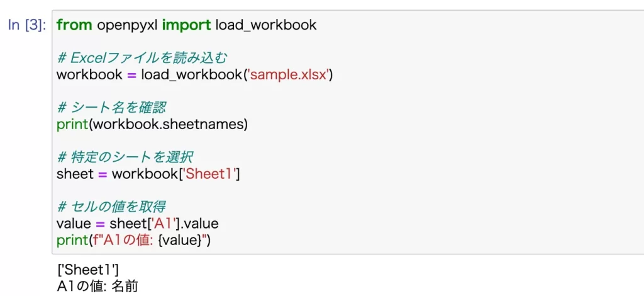The image size is (644, 296).
Task: Select the In [3] cell prompt
Action: [27, 25]
